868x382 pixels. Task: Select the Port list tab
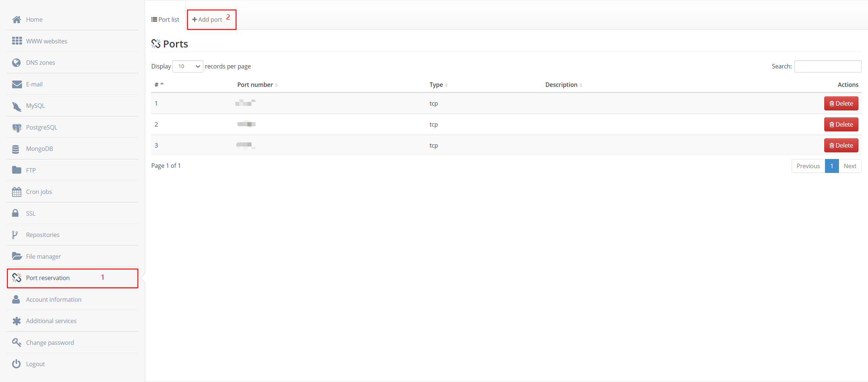pyautogui.click(x=165, y=19)
